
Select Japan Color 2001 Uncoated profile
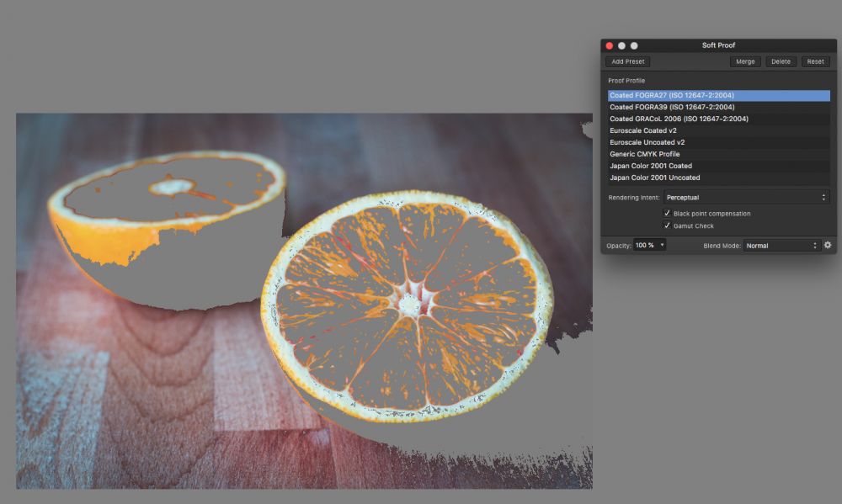[718, 178]
